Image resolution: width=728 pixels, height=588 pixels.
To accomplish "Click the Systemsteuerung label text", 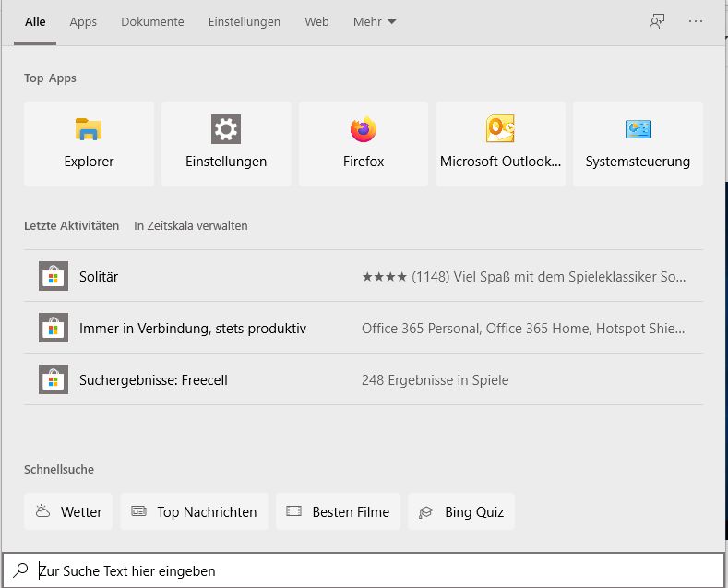I will coord(638,162).
